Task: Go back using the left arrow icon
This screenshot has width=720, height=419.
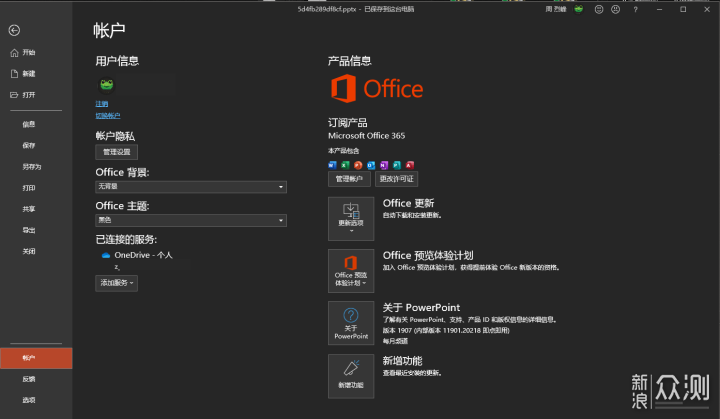Action: click(x=14, y=30)
